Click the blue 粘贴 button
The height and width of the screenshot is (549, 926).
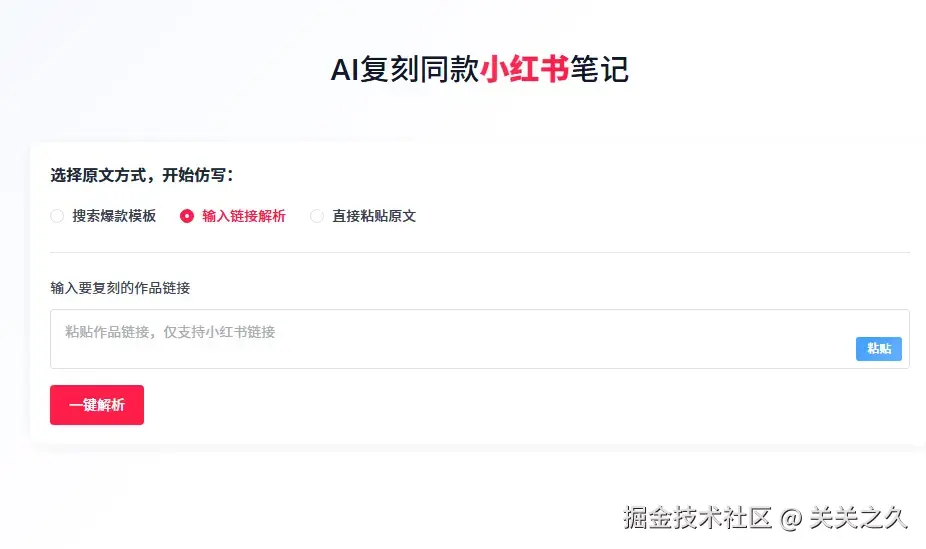tap(878, 348)
